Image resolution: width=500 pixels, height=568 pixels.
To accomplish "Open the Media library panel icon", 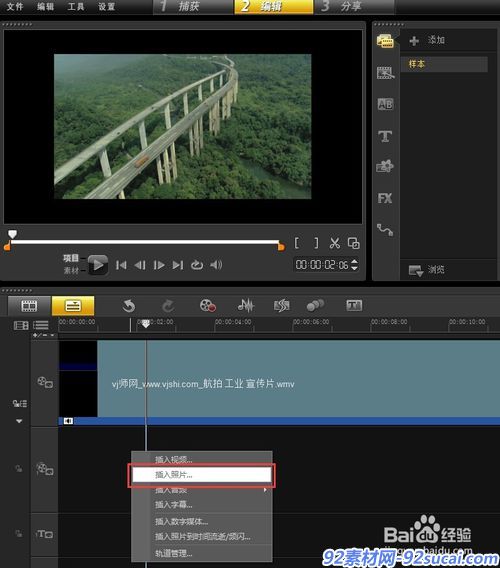I will (385, 41).
